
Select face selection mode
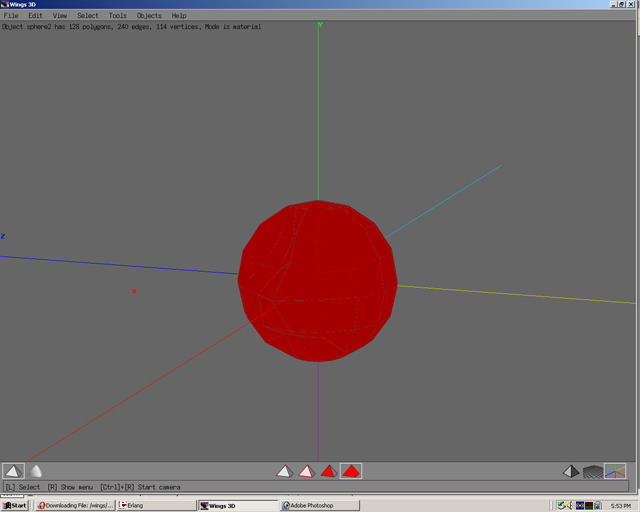pos(328,471)
